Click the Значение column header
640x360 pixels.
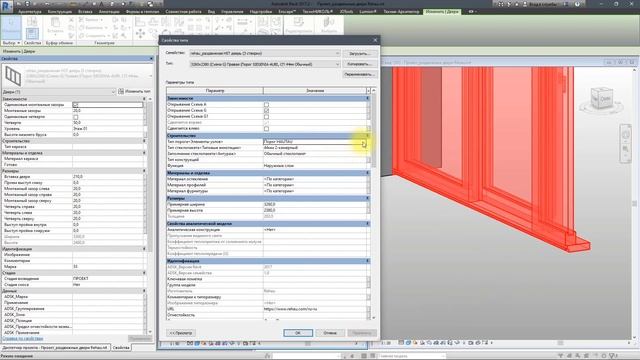(315, 91)
